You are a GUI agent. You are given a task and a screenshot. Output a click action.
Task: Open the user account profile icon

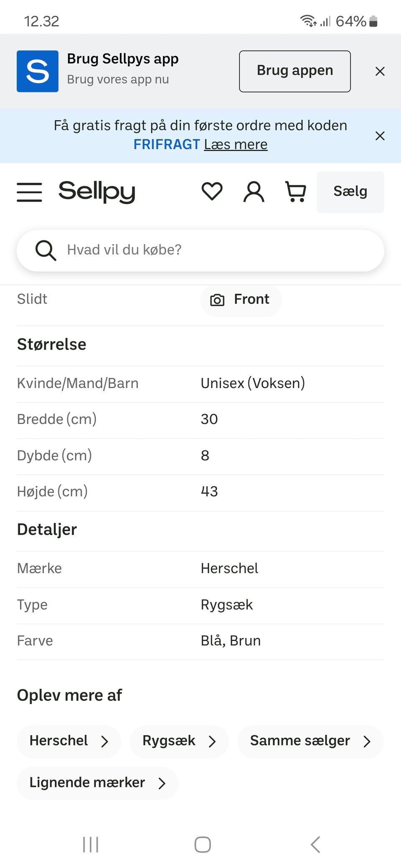pos(254,192)
